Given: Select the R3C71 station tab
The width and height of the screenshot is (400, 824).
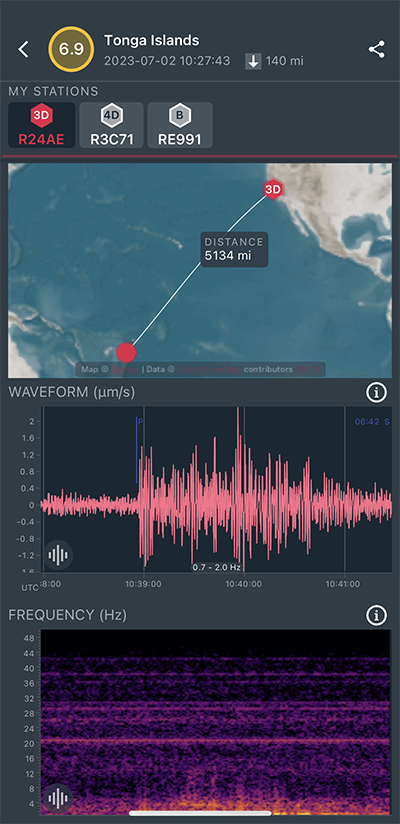Looking at the screenshot, I should tap(111, 125).
